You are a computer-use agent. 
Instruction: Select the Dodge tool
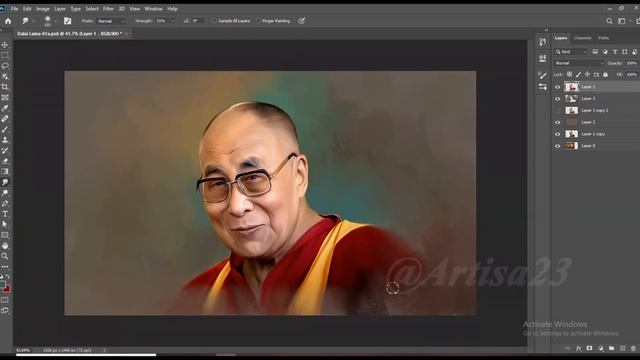[5, 193]
